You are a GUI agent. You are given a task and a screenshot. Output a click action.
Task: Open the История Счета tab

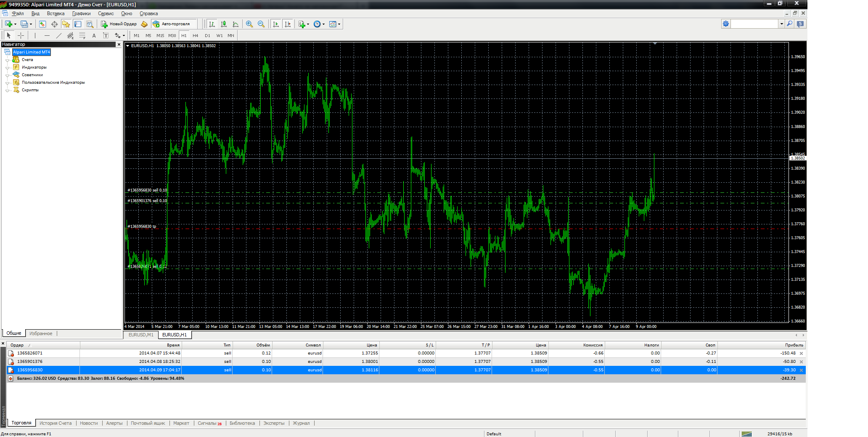56,423
